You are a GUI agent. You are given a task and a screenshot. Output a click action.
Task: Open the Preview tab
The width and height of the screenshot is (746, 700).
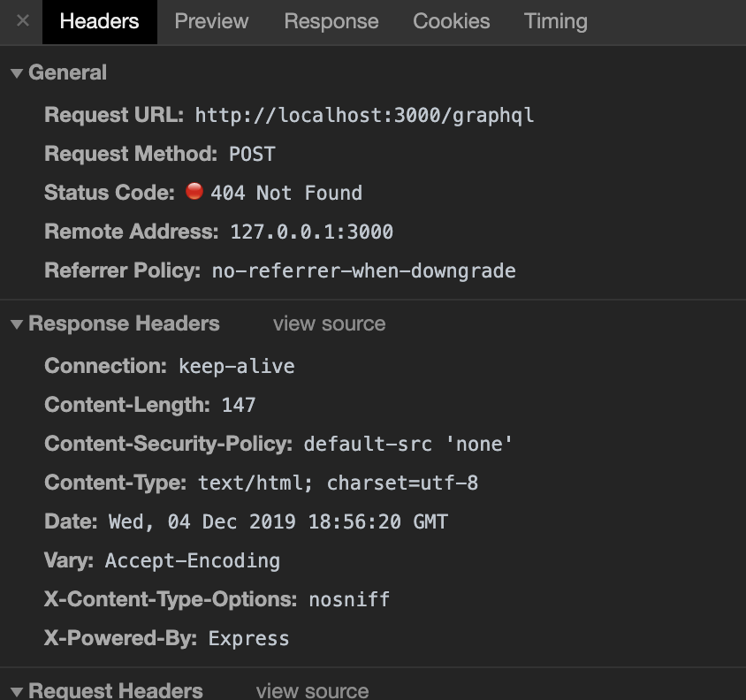coord(211,21)
